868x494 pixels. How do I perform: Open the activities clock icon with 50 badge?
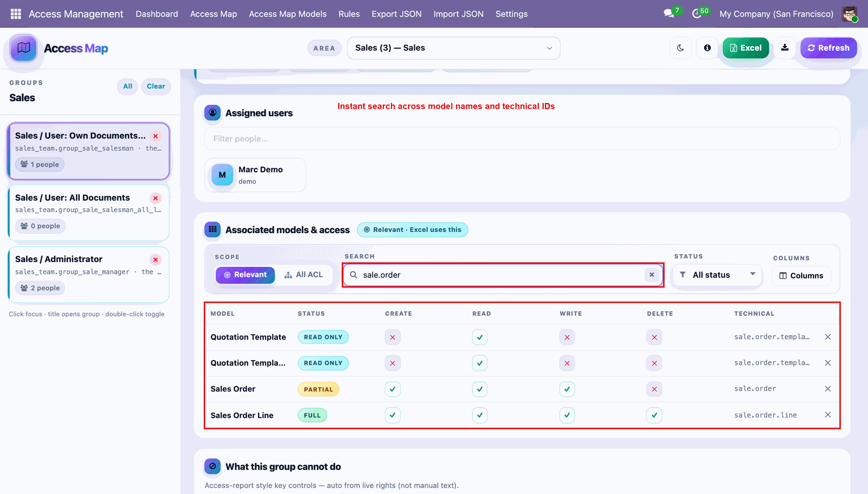click(x=696, y=14)
